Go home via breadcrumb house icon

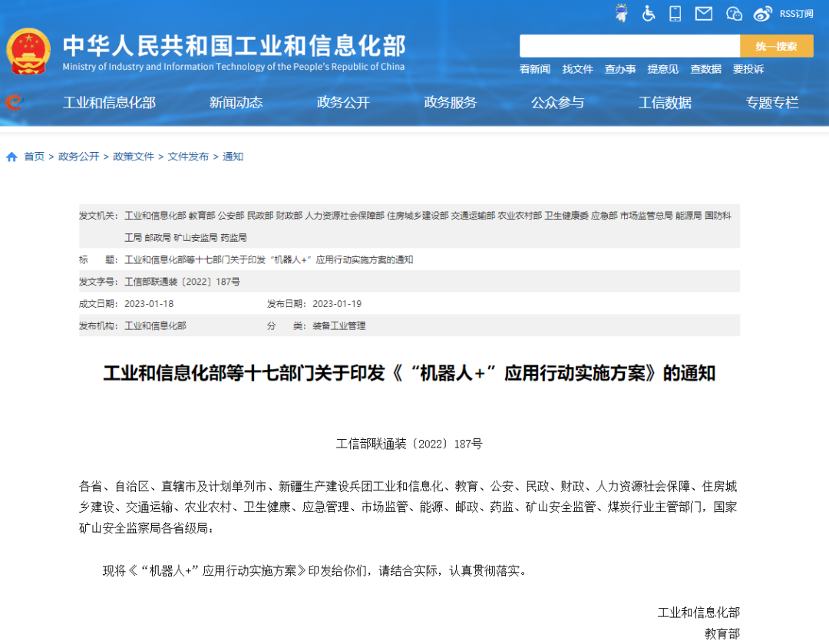[12, 157]
